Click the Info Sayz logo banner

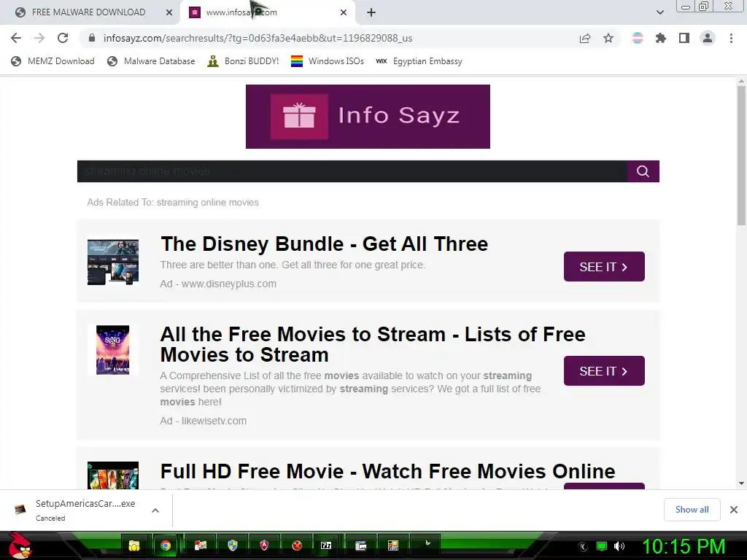point(368,117)
